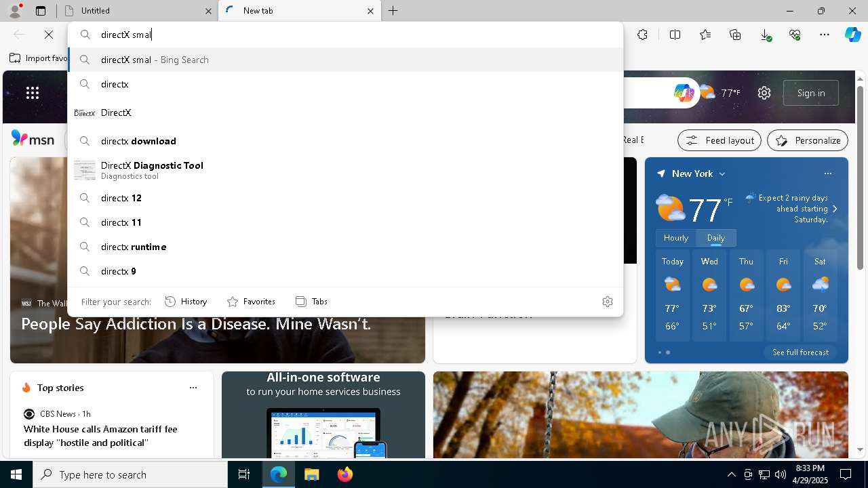
Task: Open address bar search settings gear
Action: click(x=608, y=302)
